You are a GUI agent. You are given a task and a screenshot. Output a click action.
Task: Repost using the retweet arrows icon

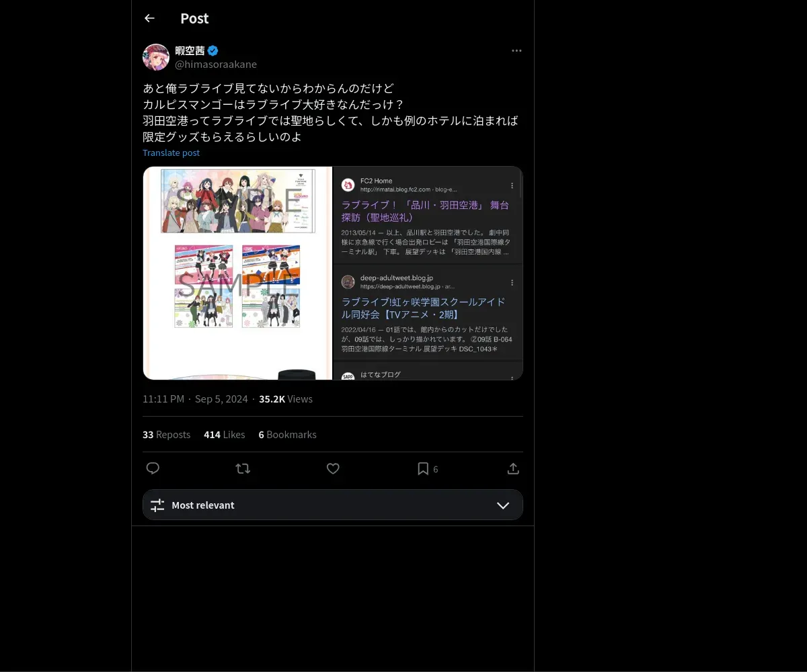[243, 468]
